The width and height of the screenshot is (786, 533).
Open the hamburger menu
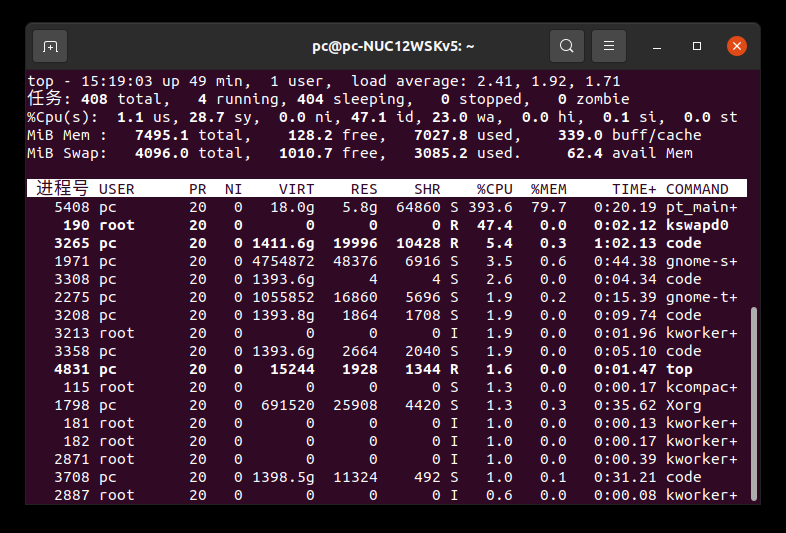coord(609,46)
